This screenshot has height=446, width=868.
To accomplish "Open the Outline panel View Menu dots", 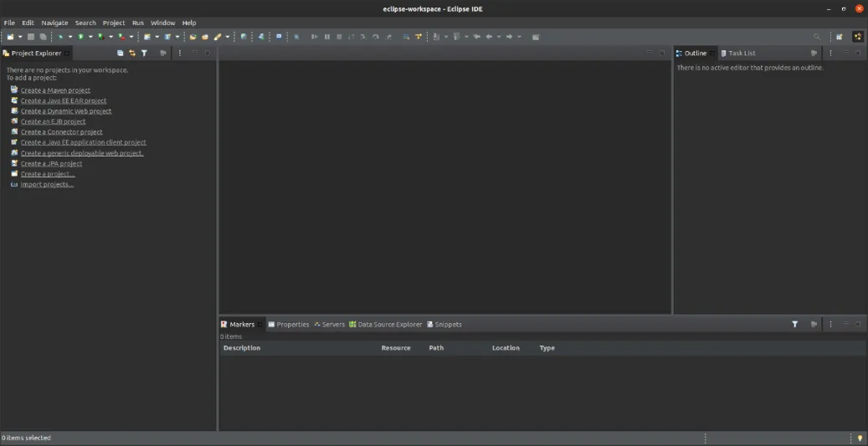I will coord(830,53).
